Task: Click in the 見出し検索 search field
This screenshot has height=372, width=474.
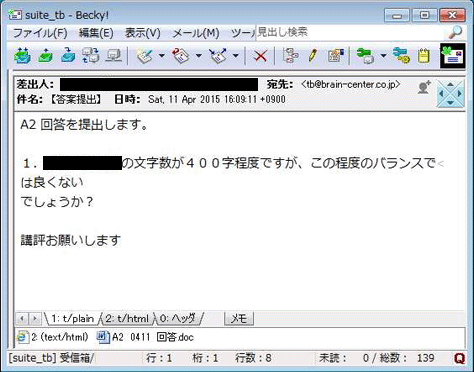Action: 350,32
